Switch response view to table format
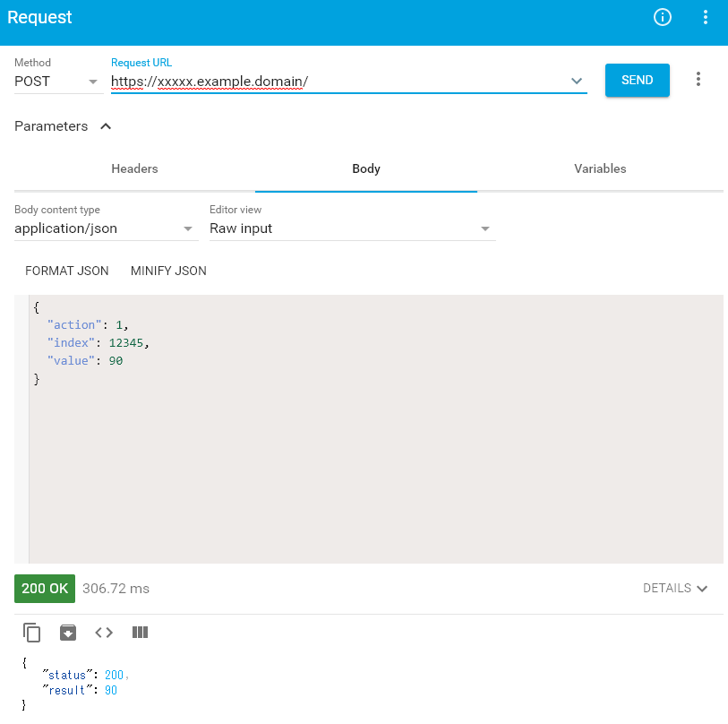This screenshot has width=728, height=724. point(140,633)
